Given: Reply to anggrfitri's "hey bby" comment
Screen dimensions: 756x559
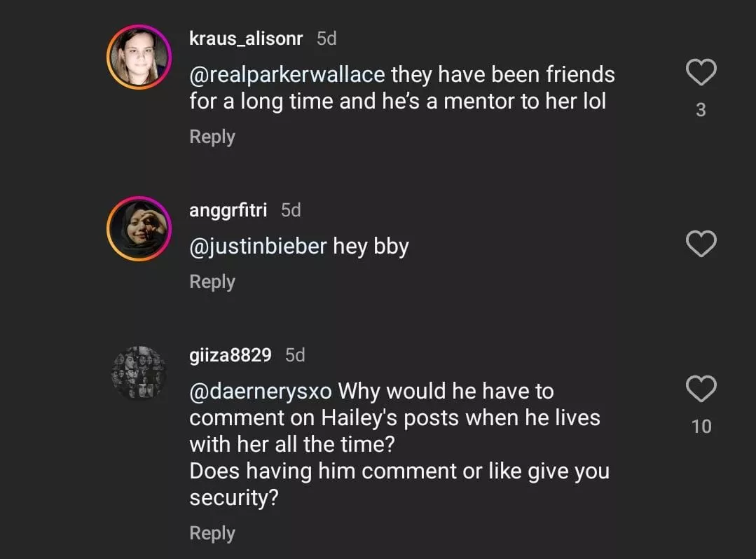Looking at the screenshot, I should tap(212, 282).
